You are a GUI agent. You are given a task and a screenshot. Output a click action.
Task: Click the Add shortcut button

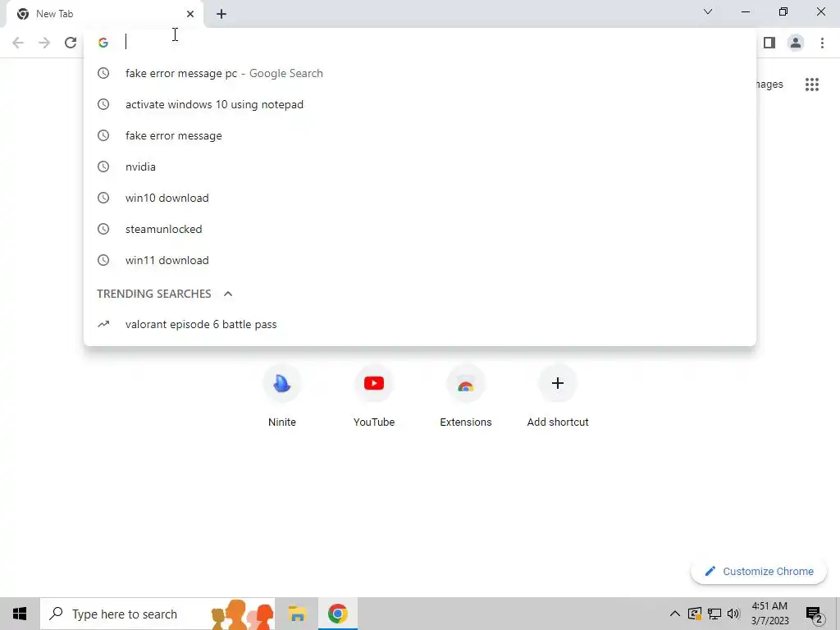(558, 396)
